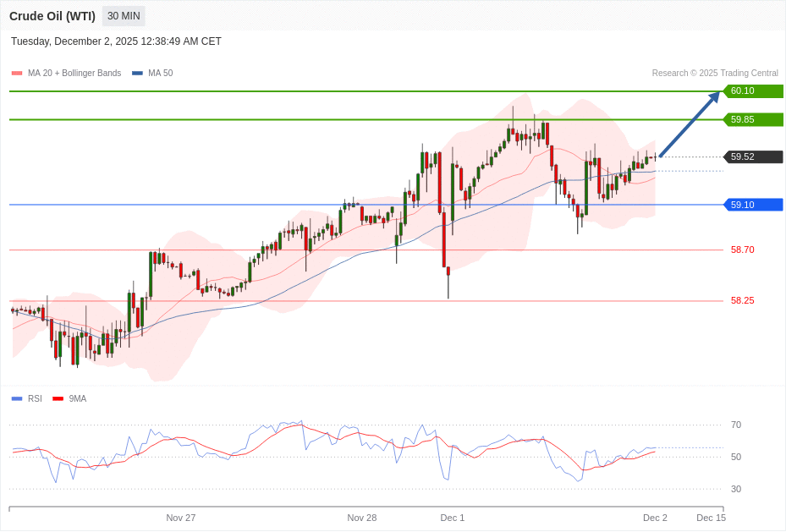
Task: Click the timestamp above the chart
Action: 116,41
